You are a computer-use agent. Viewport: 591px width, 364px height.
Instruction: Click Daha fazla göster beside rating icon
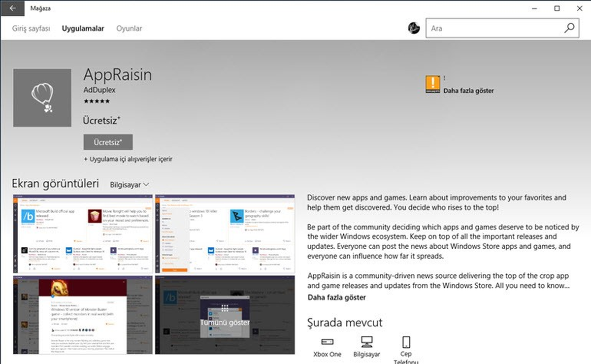tap(468, 91)
